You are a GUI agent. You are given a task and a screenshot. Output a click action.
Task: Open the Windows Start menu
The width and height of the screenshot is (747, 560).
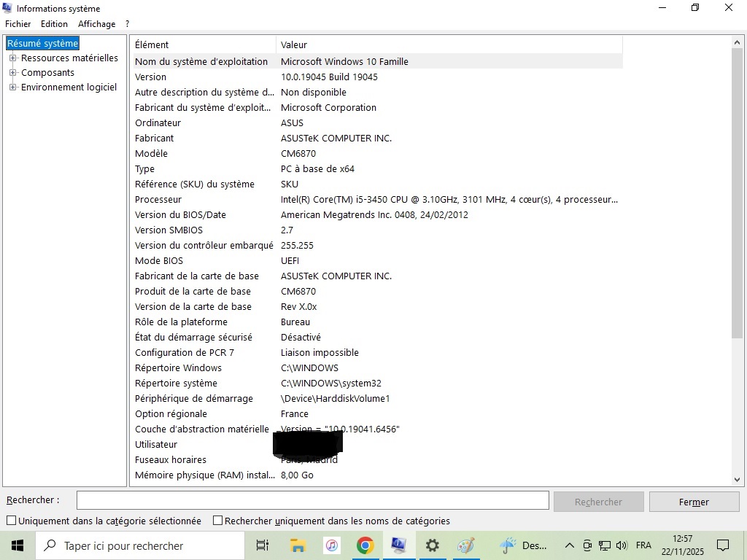18,545
